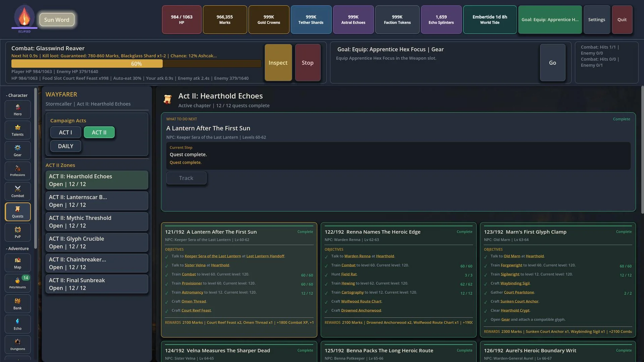The height and width of the screenshot is (362, 644).
Task: Click the 984 / 1063 HP stat tile
Action: pyautogui.click(x=181, y=19)
